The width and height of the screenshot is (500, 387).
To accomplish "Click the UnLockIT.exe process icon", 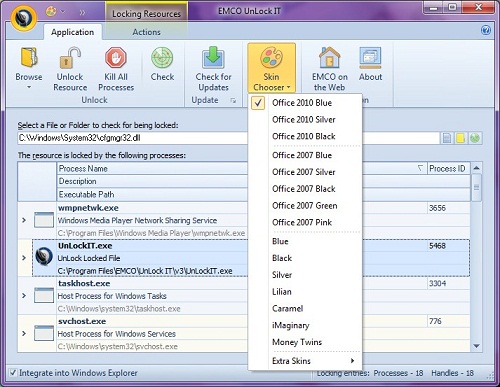I will point(44,257).
